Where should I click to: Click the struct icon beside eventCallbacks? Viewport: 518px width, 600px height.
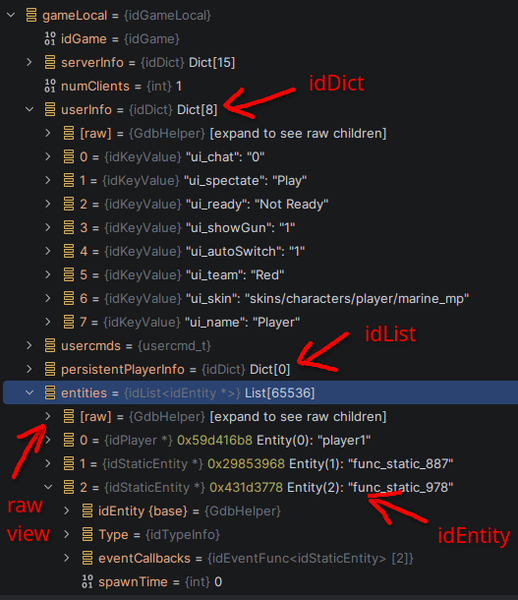87,558
